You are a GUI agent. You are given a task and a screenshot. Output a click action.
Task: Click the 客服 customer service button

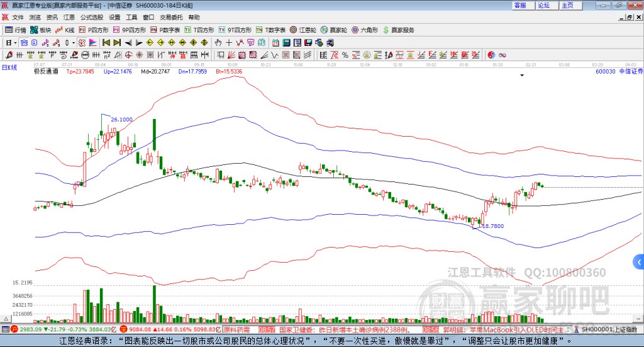[523, 5]
